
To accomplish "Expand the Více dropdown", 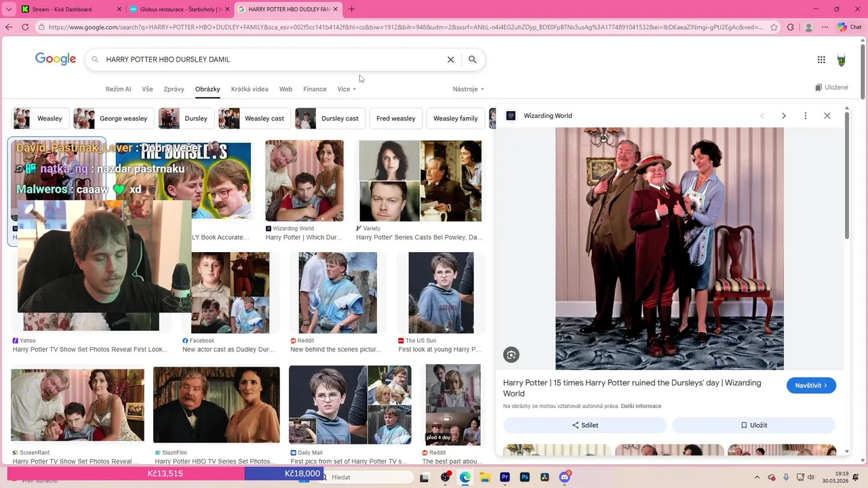I will [347, 89].
